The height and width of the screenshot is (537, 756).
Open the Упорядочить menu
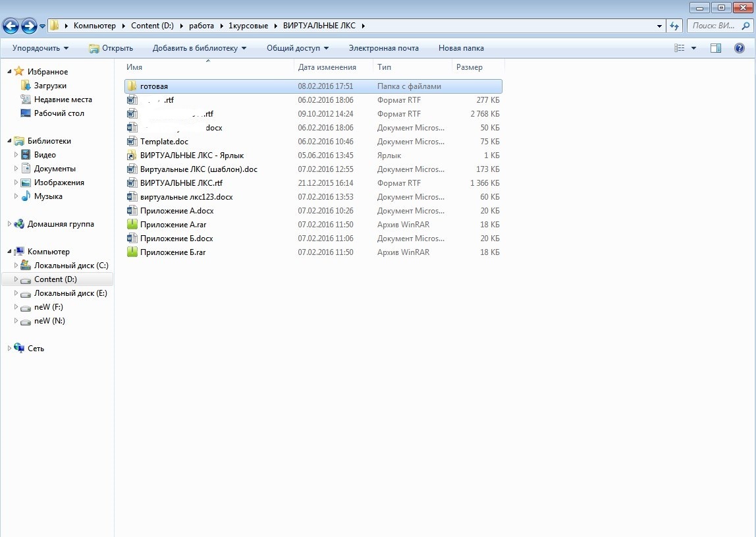[41, 48]
